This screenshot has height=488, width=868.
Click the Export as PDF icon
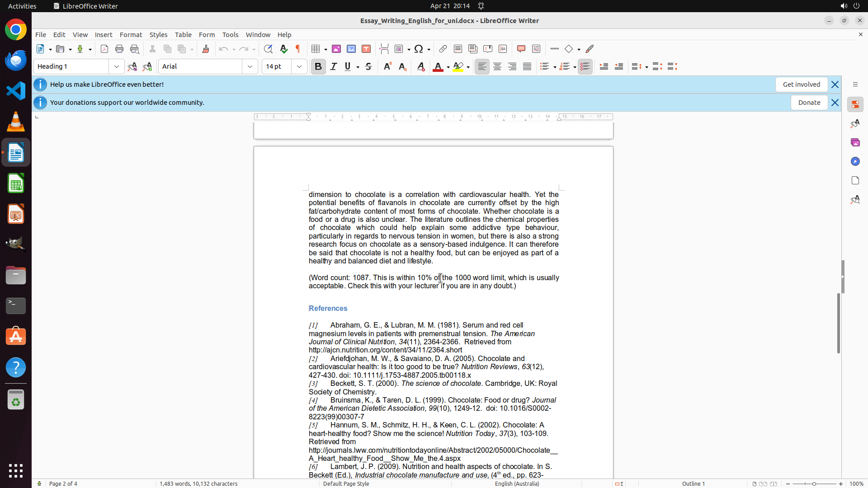pos(104,49)
